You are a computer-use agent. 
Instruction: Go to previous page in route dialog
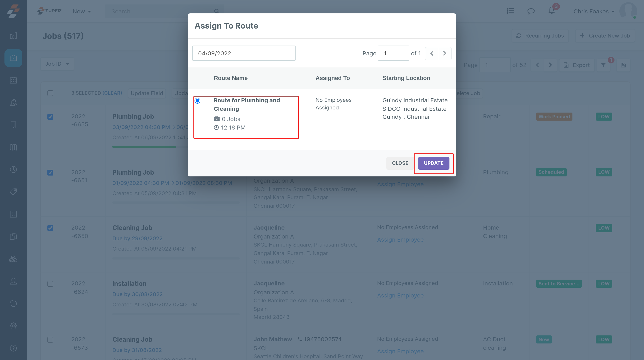[x=432, y=53]
